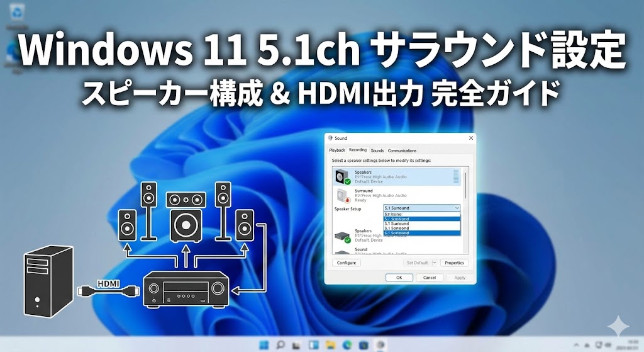Click the Windows Start button on taskbar
The image size is (644, 352).
tap(263, 344)
